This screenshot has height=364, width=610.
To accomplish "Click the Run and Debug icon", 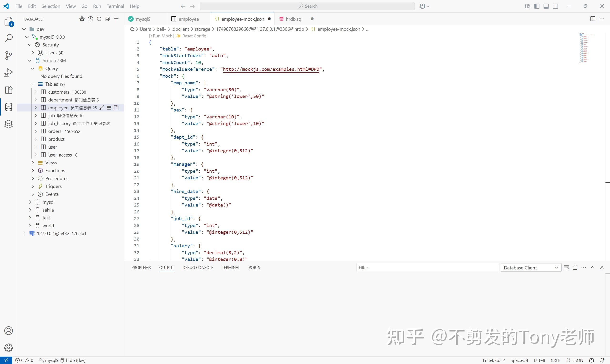I will pyautogui.click(x=9, y=72).
